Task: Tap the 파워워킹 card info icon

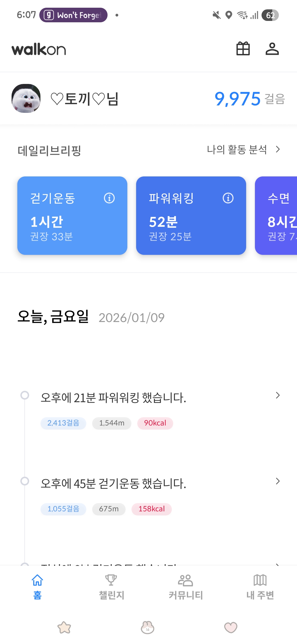Action: point(228,198)
